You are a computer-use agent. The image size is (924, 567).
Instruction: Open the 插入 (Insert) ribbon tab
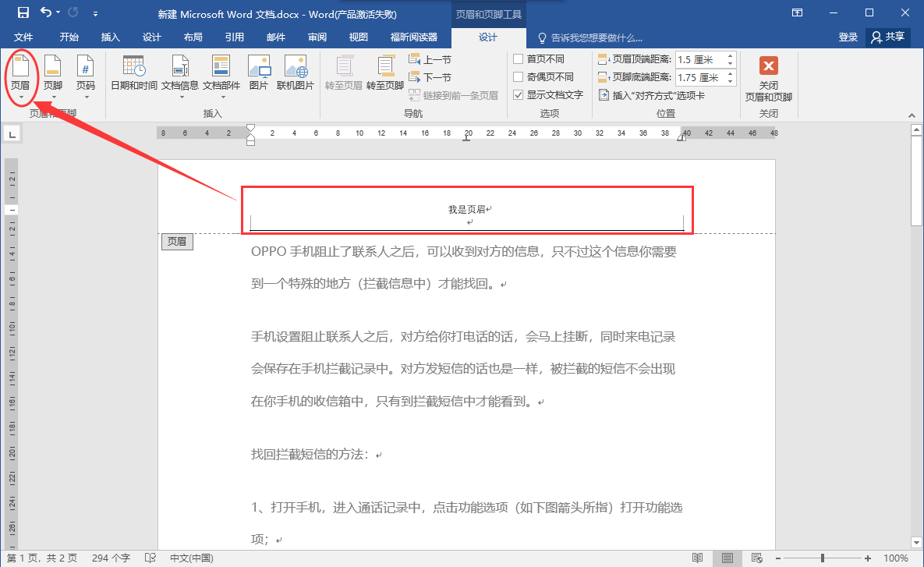pos(110,37)
